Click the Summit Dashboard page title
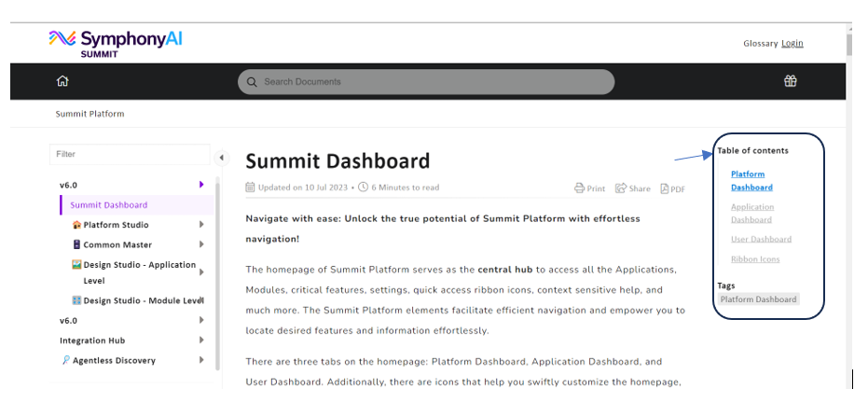This screenshot has height=403, width=868. point(338,161)
